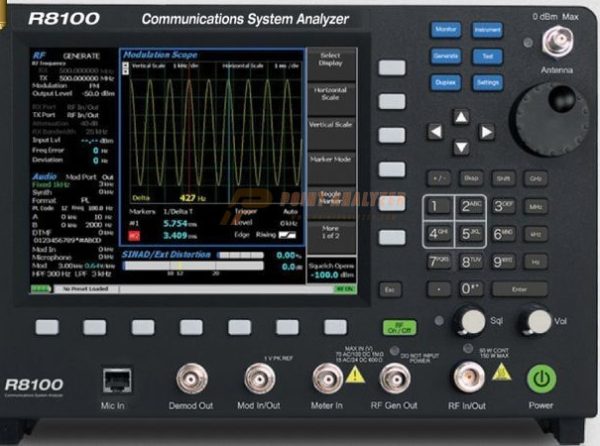Tap keypad key 6 MNO
The width and height of the screenshot is (600, 446).
503,234
